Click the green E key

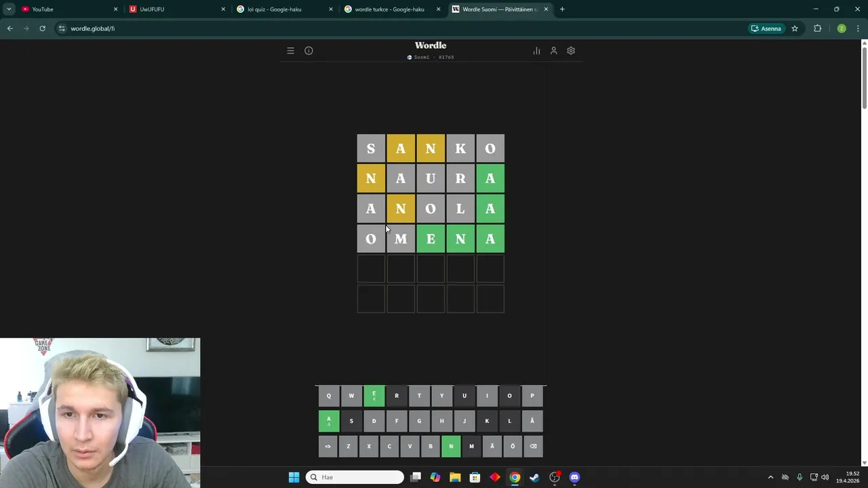tap(374, 396)
